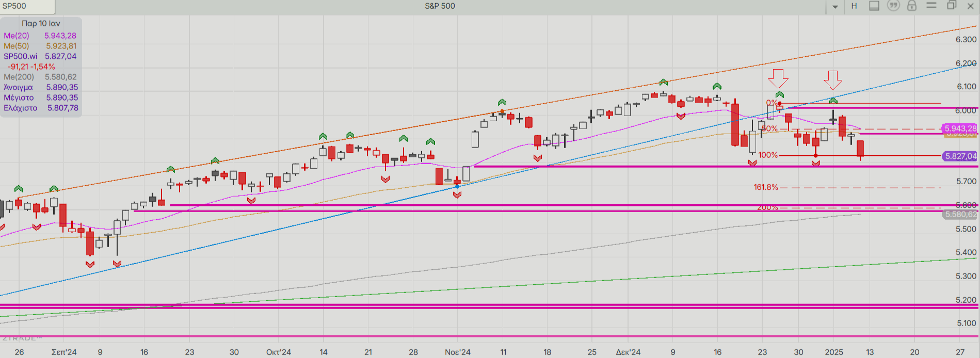Click the Νοε'24 date axis label
Image resolution: width=980 pixels, height=358 pixels.
click(458, 352)
